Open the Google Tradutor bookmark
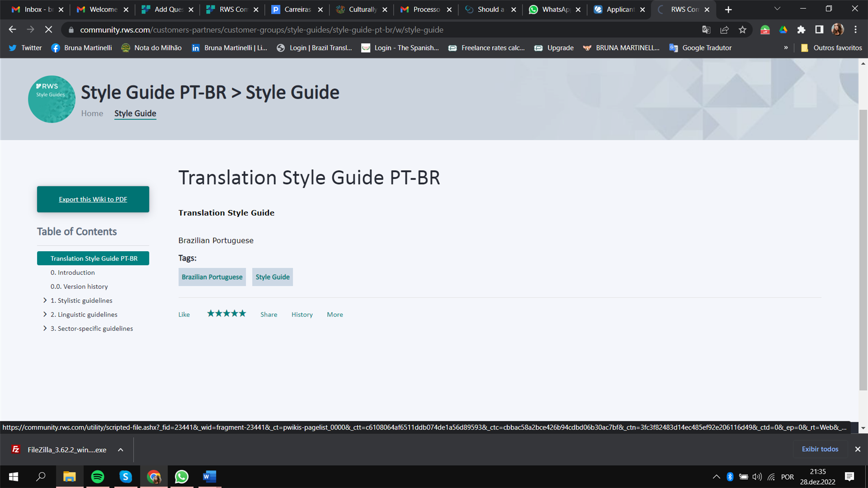 pos(701,48)
